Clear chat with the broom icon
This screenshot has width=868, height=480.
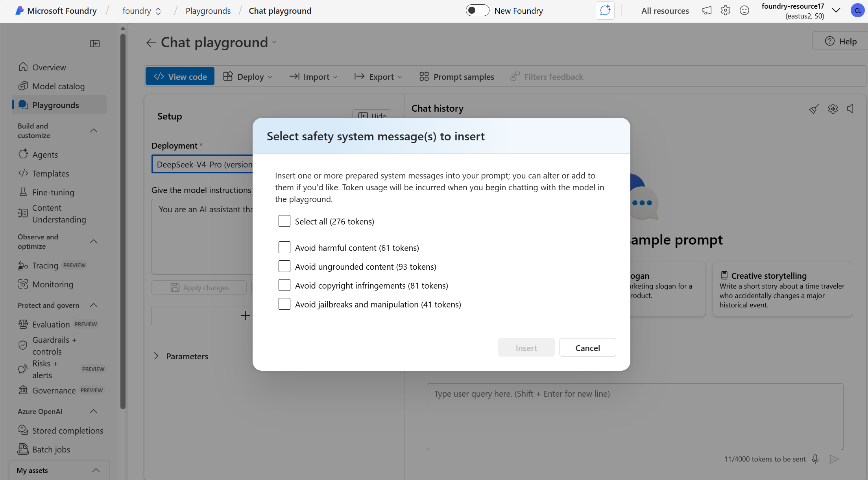coord(814,109)
